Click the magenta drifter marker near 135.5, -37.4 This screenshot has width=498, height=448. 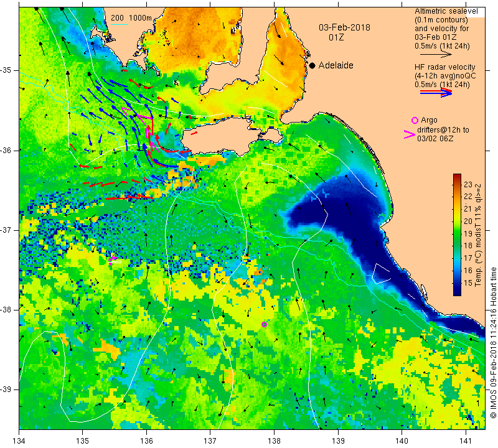coord(113,259)
